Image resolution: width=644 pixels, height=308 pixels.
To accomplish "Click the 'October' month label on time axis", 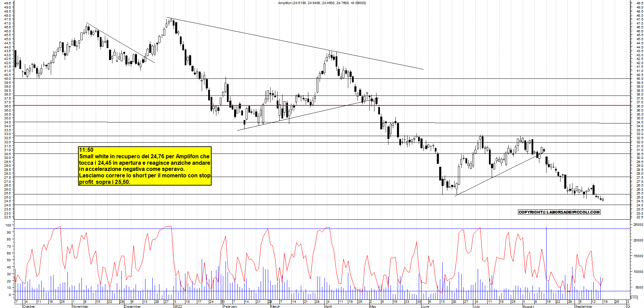I will (x=29, y=306).
